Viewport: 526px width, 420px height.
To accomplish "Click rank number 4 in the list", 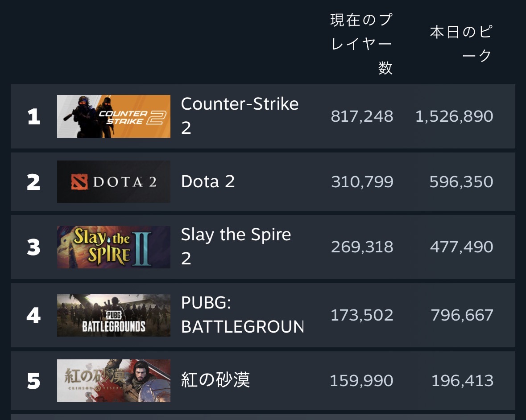I will coord(34,316).
